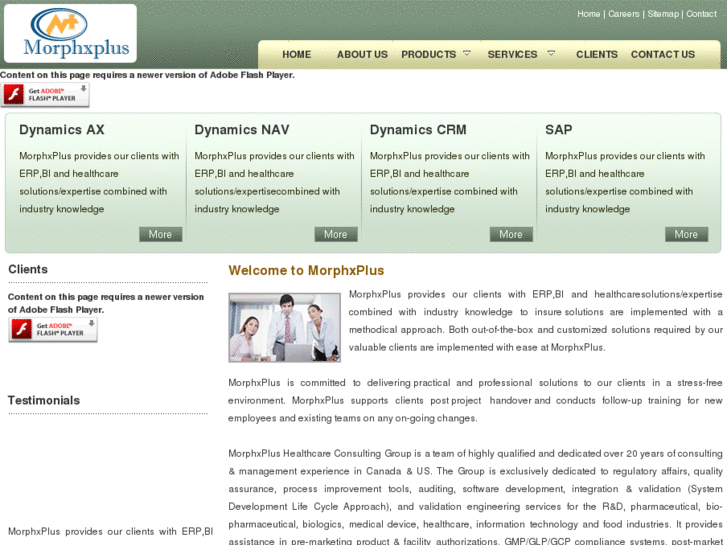Click the Testimonials sidebar heading

tap(44, 400)
